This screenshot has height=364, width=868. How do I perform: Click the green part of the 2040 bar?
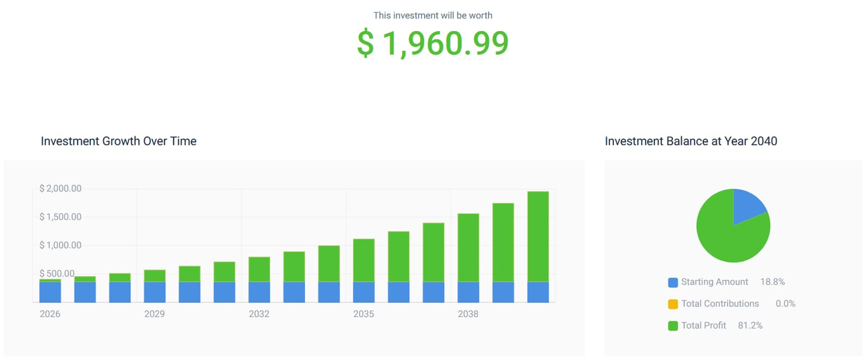pyautogui.click(x=538, y=235)
